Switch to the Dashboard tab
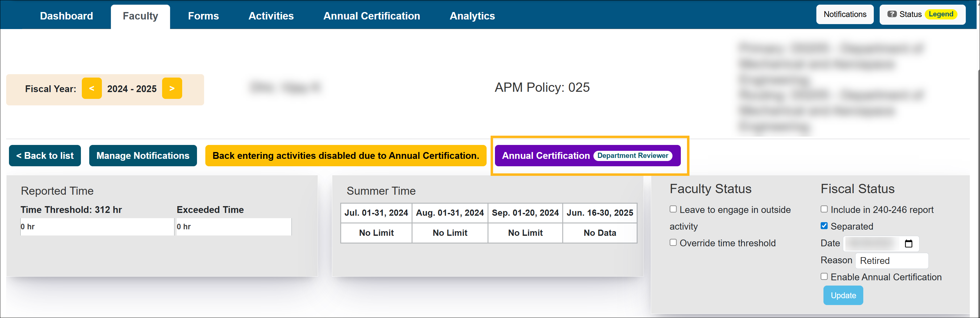This screenshot has height=318, width=980. click(66, 16)
